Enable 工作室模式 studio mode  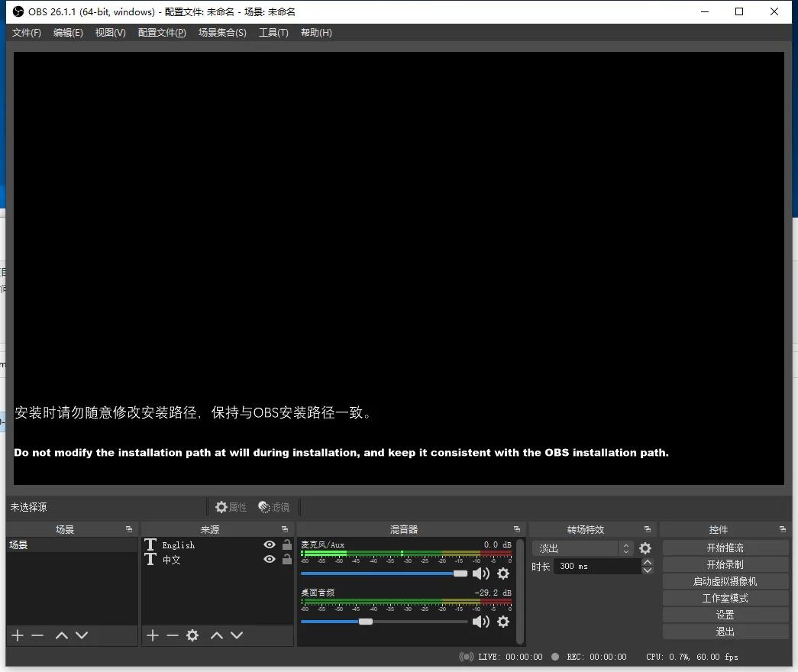(724, 597)
